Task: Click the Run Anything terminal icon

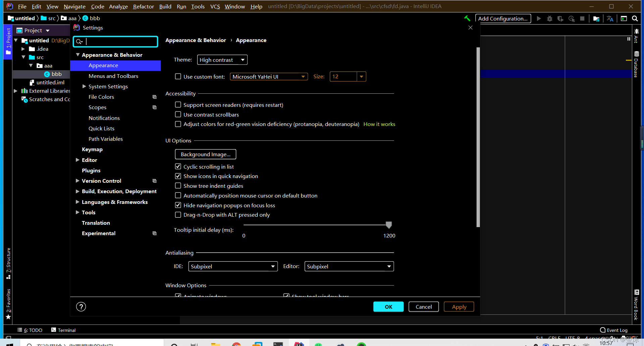Action: [x=624, y=18]
